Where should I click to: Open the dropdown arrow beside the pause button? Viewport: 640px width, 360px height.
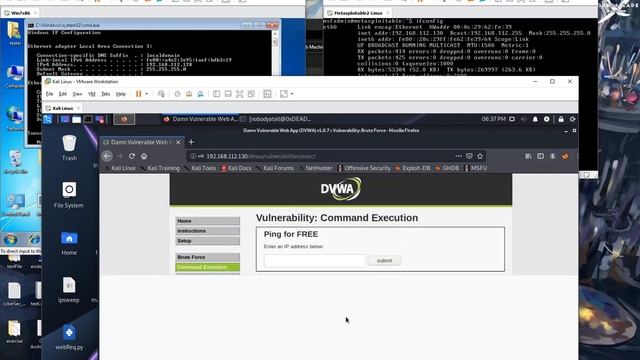[x=147, y=94]
